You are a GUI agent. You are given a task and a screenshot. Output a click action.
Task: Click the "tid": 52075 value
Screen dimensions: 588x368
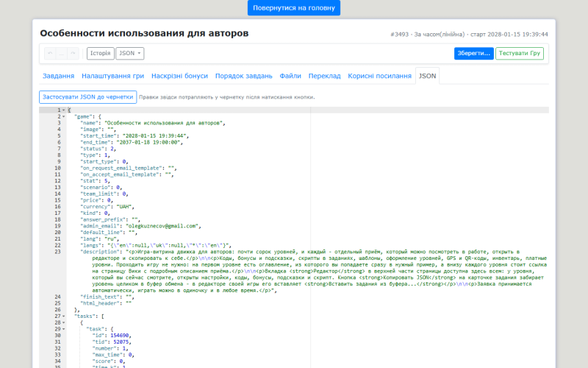point(122,342)
